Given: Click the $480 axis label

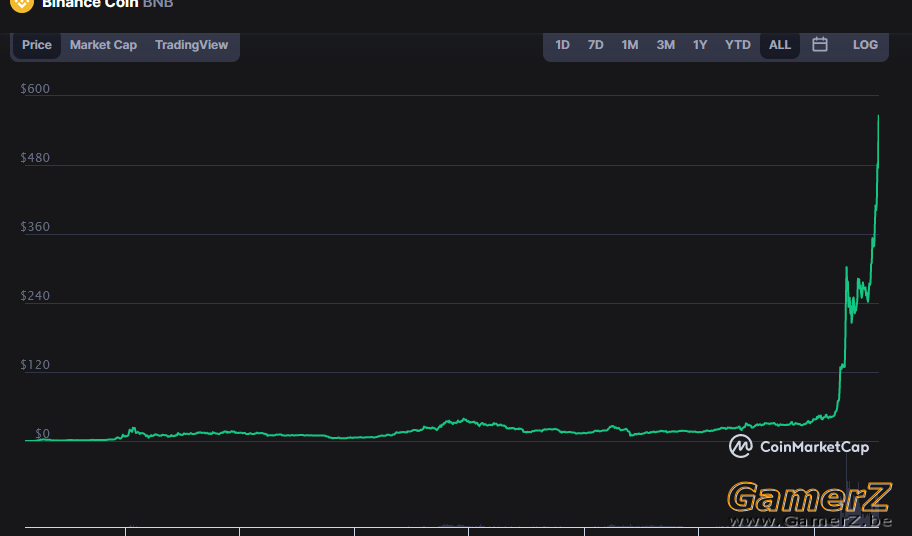Looking at the screenshot, I should (35, 158).
